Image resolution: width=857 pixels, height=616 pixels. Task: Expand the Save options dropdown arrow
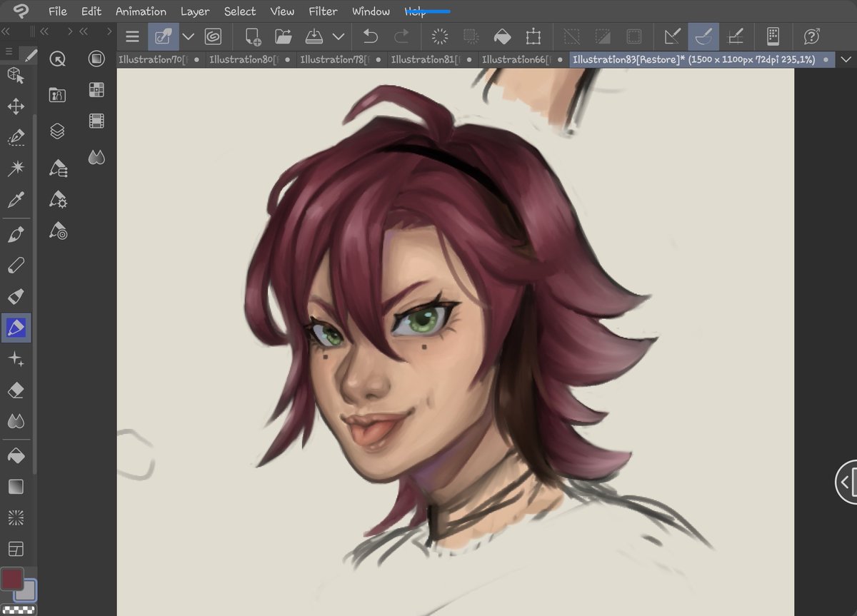(339, 36)
